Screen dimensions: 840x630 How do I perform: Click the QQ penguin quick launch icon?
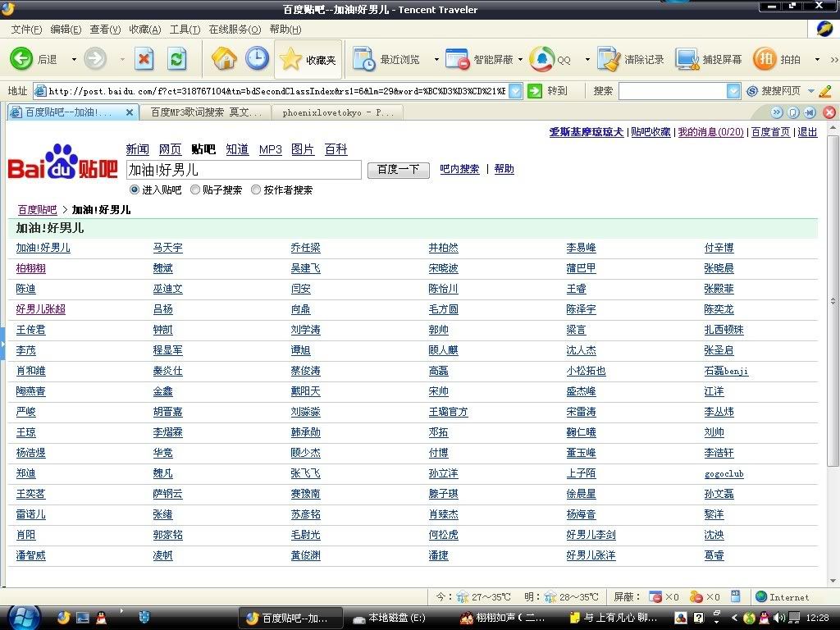[101, 618]
